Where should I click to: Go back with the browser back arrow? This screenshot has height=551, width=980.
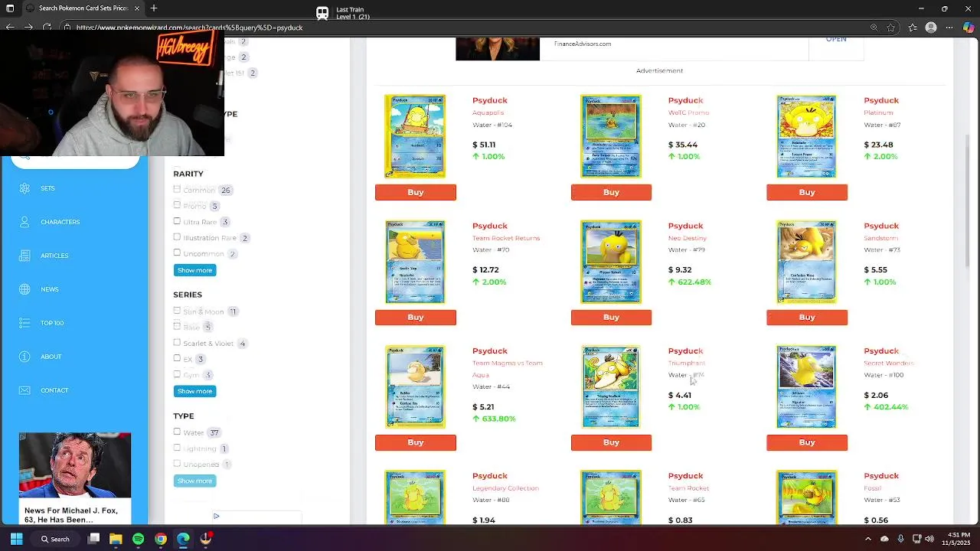(x=10, y=28)
